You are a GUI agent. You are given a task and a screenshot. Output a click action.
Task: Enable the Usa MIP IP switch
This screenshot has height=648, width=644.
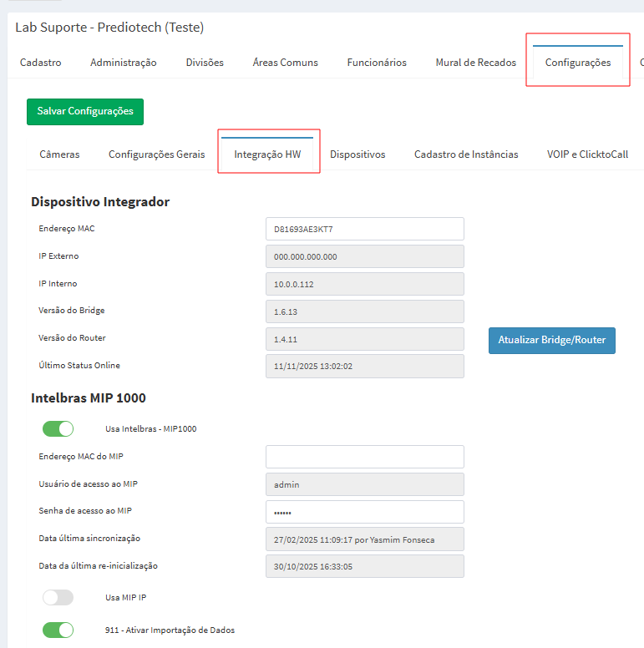[58, 597]
